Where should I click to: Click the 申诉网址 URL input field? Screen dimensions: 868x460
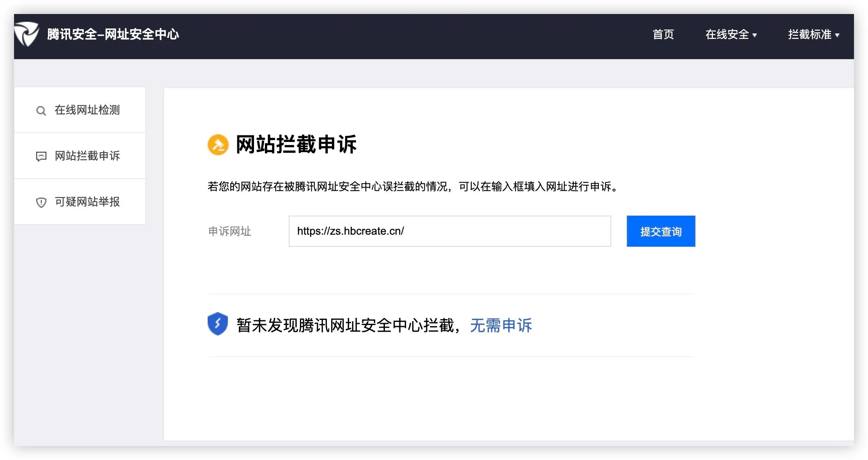tap(450, 231)
